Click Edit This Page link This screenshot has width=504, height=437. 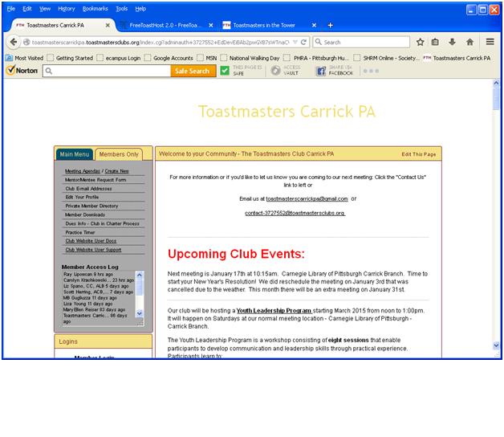(418, 154)
